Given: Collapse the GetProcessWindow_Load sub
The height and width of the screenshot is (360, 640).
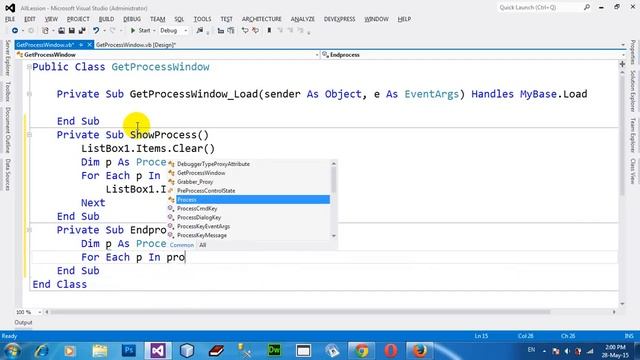Looking at the screenshot, I should point(29,94).
